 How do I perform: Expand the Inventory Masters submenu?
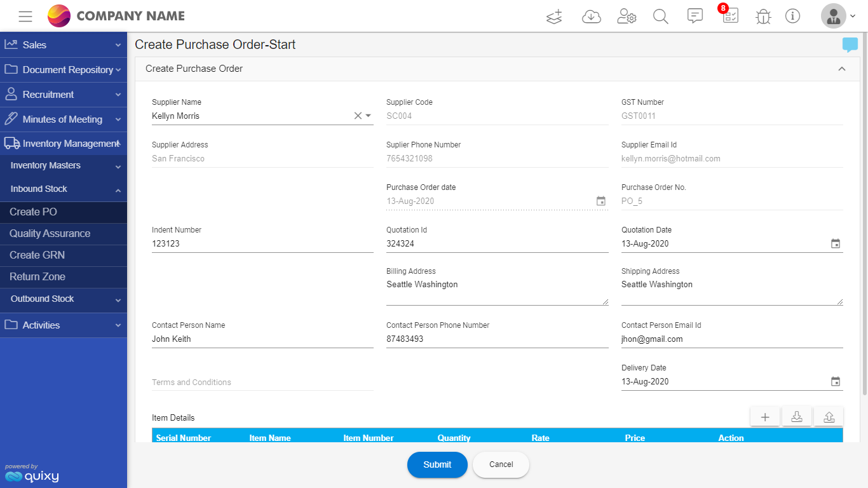64,166
